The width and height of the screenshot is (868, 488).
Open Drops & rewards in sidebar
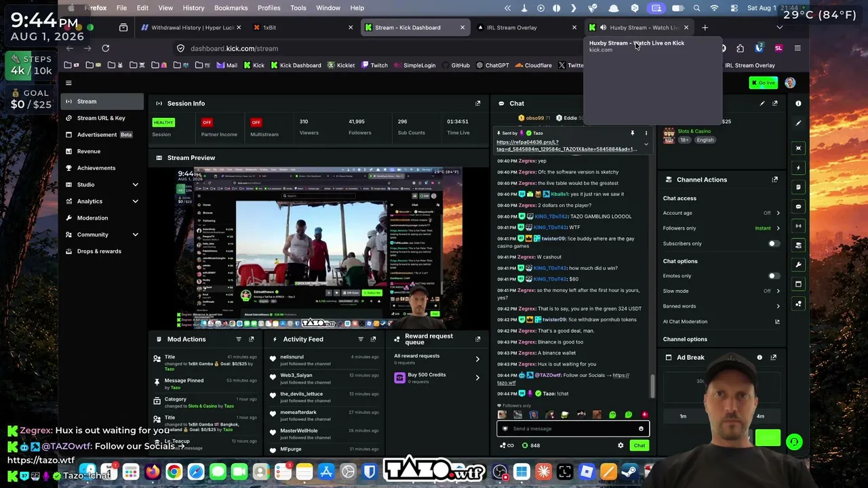tap(99, 251)
